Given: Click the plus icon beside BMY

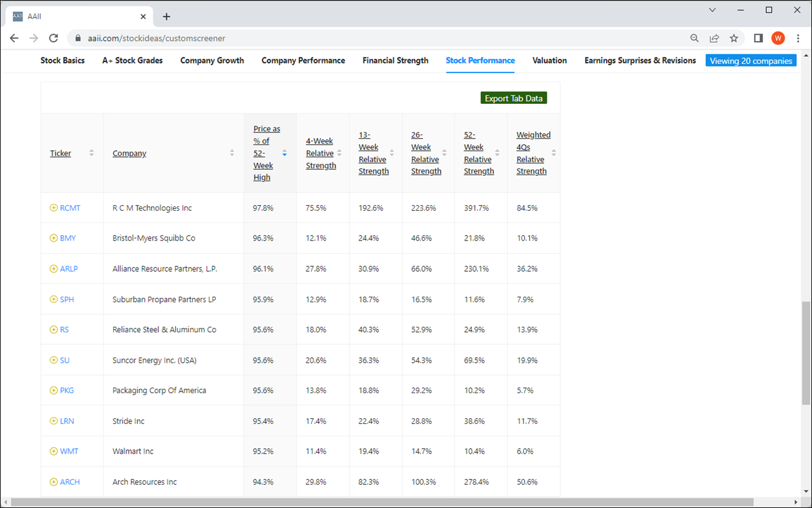Looking at the screenshot, I should point(54,238).
